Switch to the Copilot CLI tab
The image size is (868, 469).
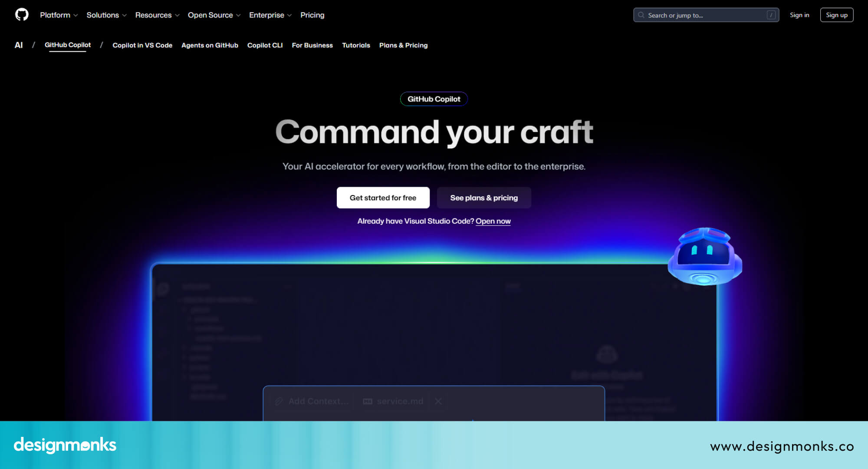click(265, 45)
